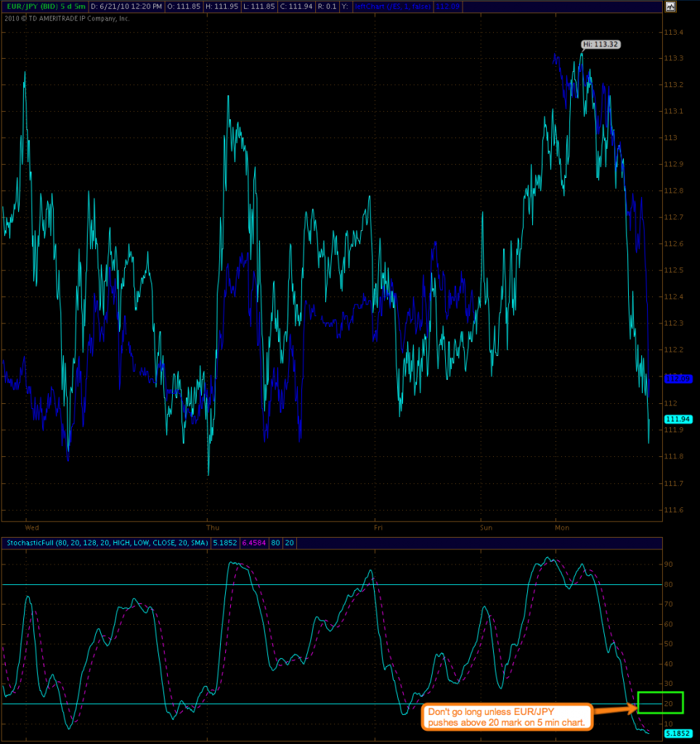This screenshot has width=700, height=744.
Task: Open the chart settings icon at top right
Action: pos(670,7)
